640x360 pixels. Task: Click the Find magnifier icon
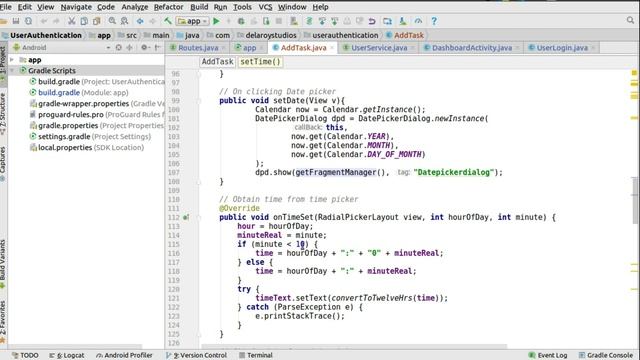112,21
